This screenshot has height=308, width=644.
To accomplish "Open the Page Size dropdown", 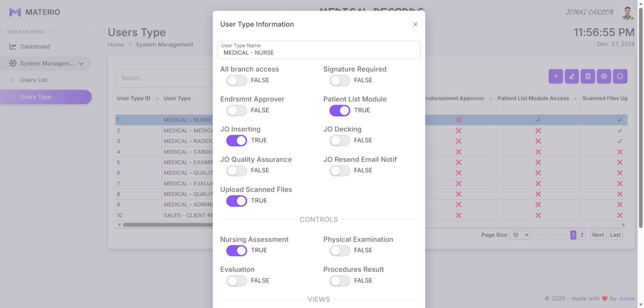I will coord(520,235).
